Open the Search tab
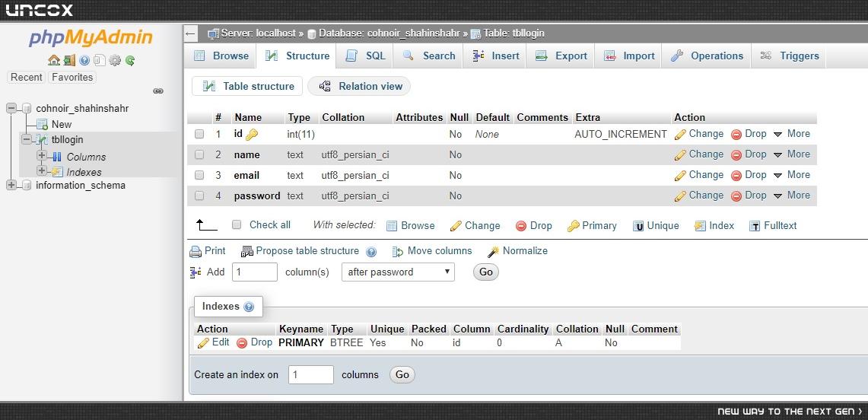Viewport: 868px width, 420px height. 428,56
